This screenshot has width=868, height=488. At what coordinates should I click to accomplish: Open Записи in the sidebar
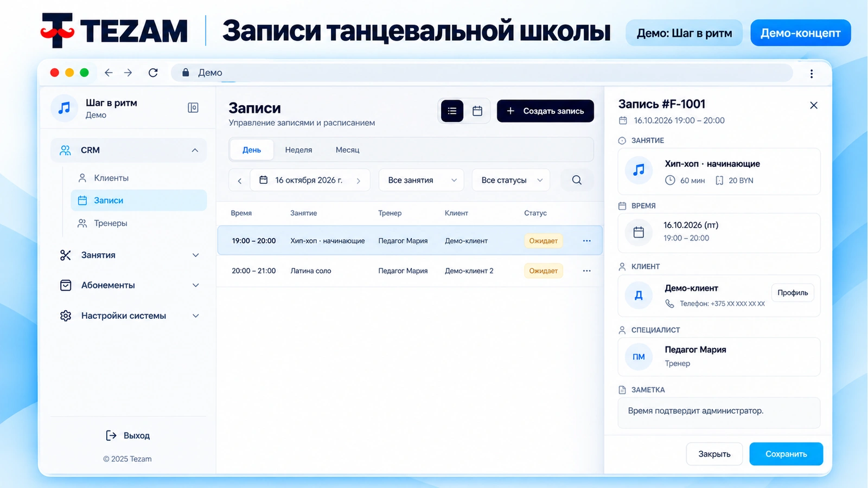click(139, 201)
